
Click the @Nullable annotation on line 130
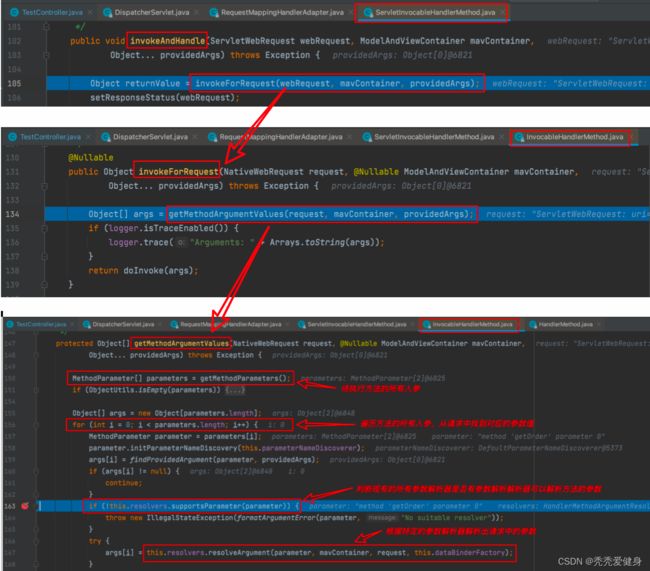click(x=91, y=157)
